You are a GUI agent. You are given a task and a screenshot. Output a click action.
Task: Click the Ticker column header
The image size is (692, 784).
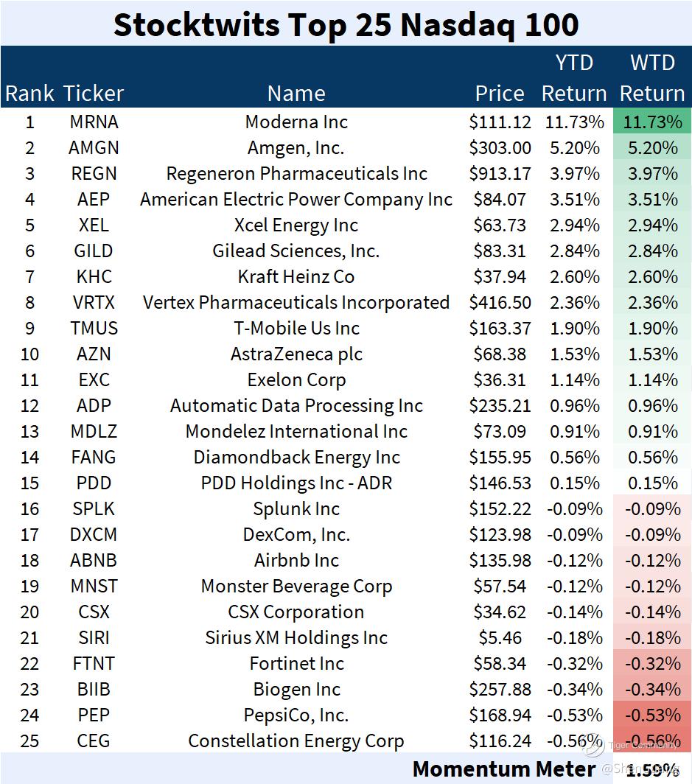point(94,94)
